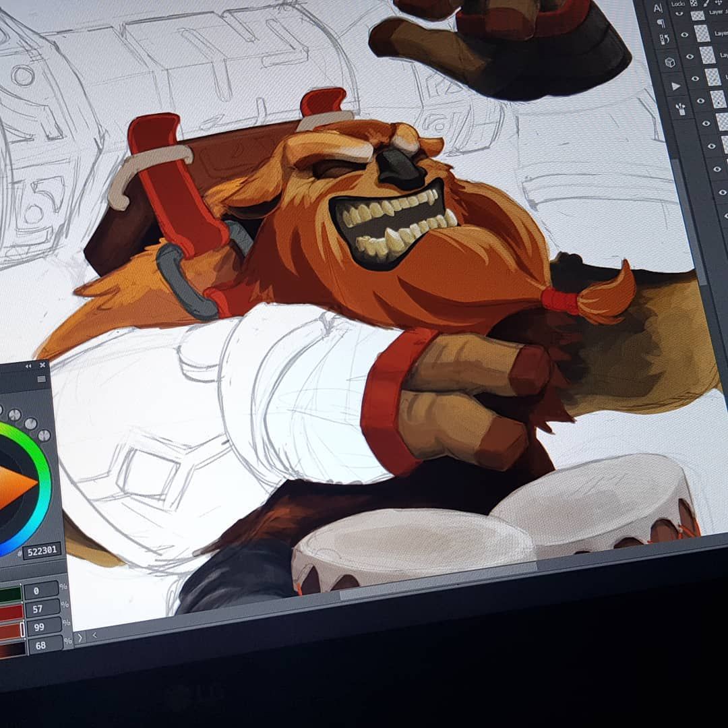The image size is (728, 728).
Task: Open the 3D cube panel icon
Action: coord(670,63)
